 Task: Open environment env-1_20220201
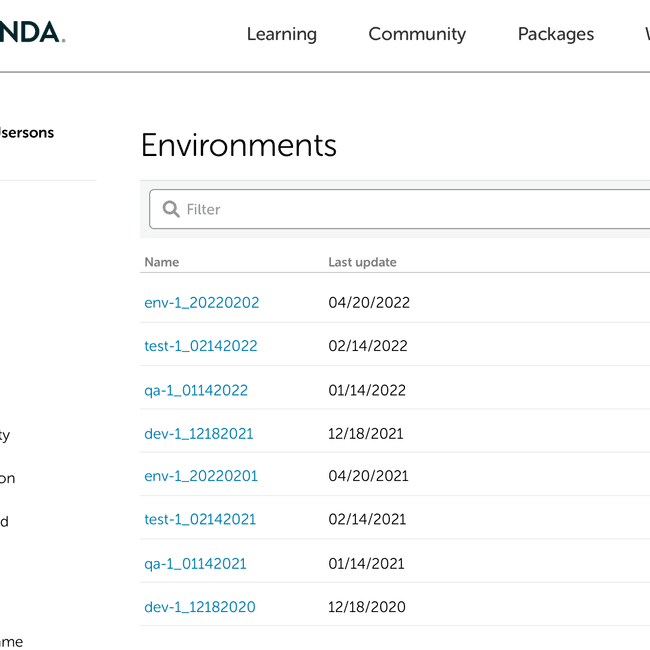(200, 476)
